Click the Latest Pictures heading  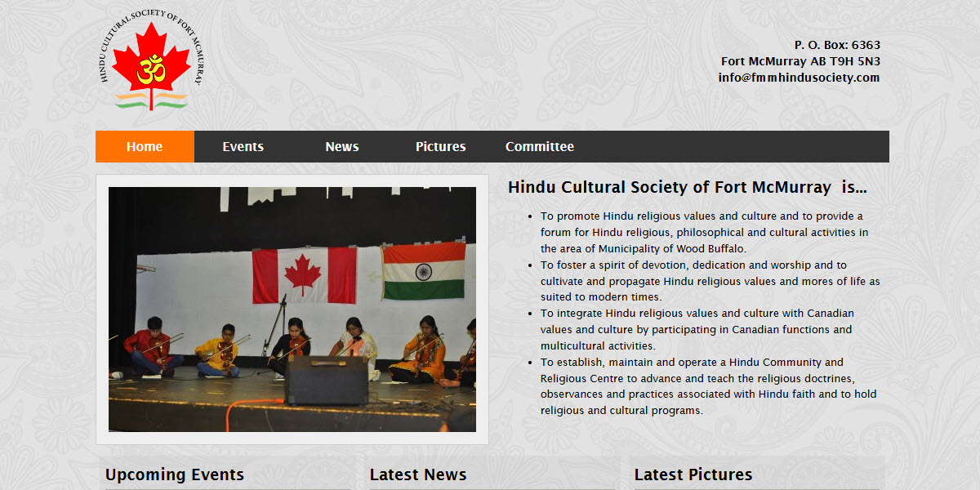pos(693,474)
